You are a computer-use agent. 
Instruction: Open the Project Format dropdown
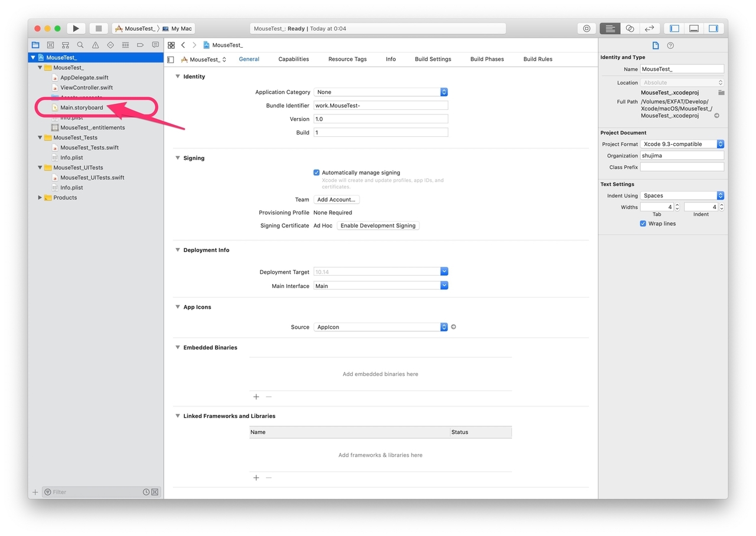(682, 144)
